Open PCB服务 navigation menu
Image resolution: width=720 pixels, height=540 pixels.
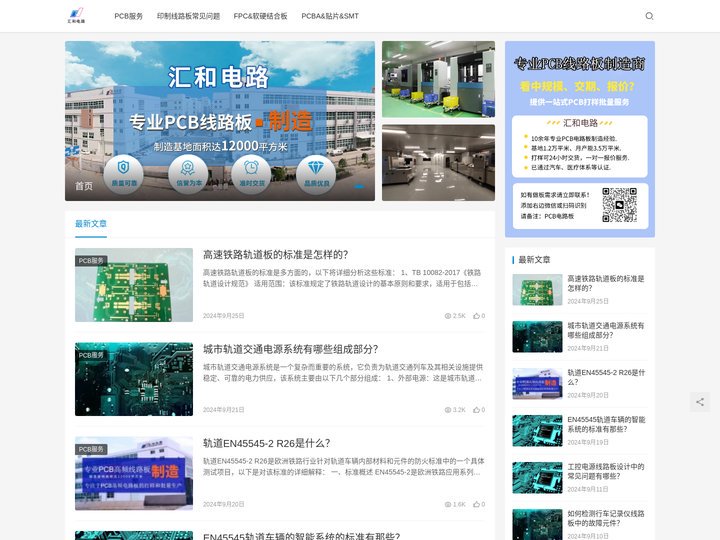[129, 16]
